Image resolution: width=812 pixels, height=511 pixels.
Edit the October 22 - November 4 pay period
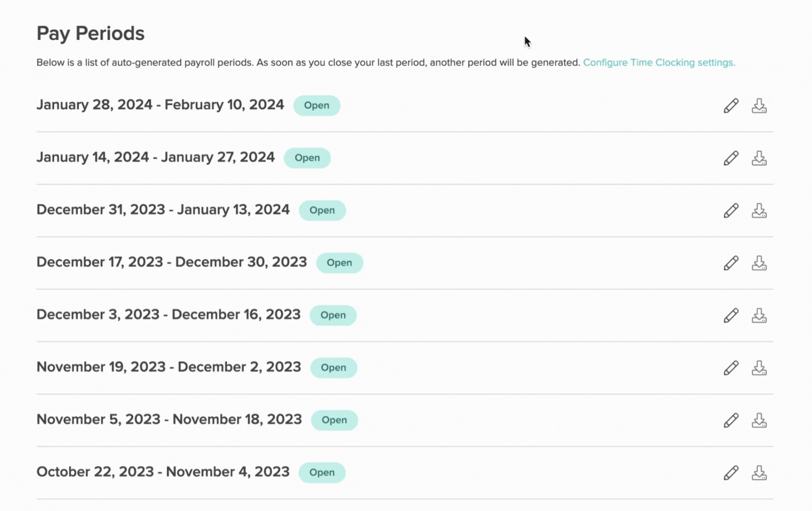pos(731,472)
